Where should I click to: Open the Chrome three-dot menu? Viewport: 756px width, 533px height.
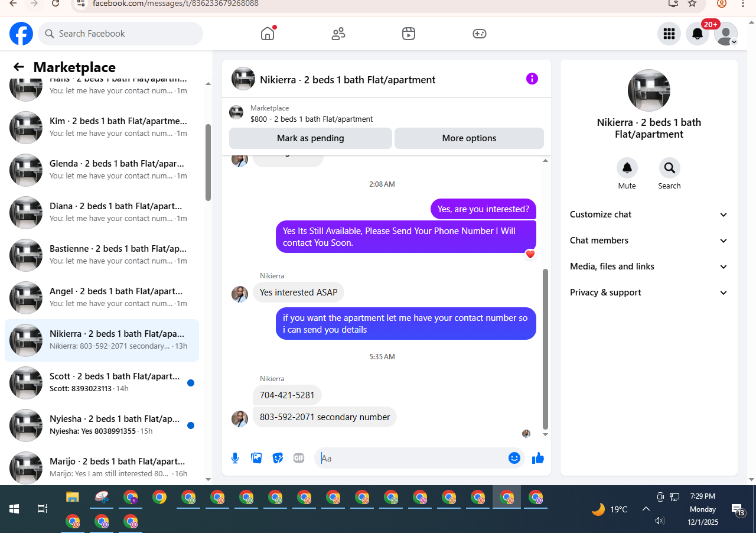744,4
